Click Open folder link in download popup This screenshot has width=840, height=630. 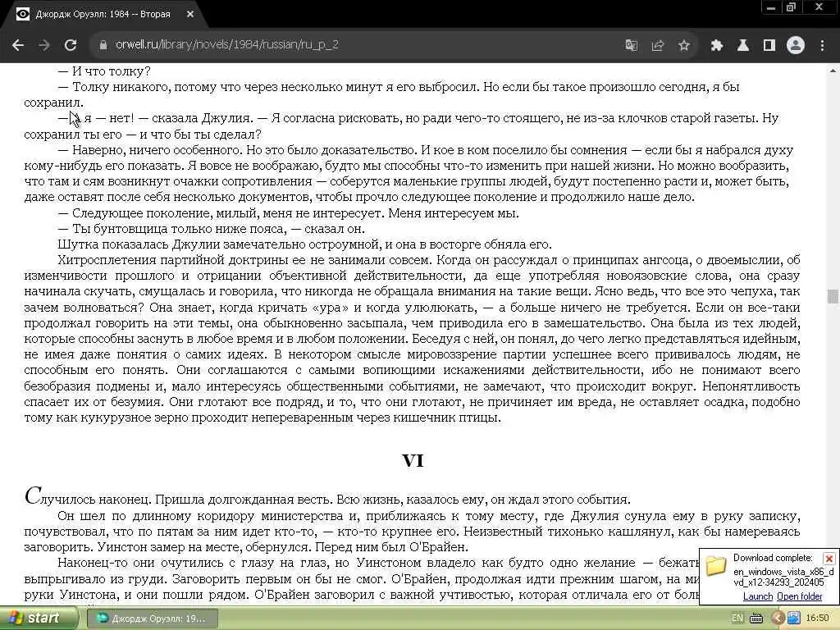[x=799, y=596]
